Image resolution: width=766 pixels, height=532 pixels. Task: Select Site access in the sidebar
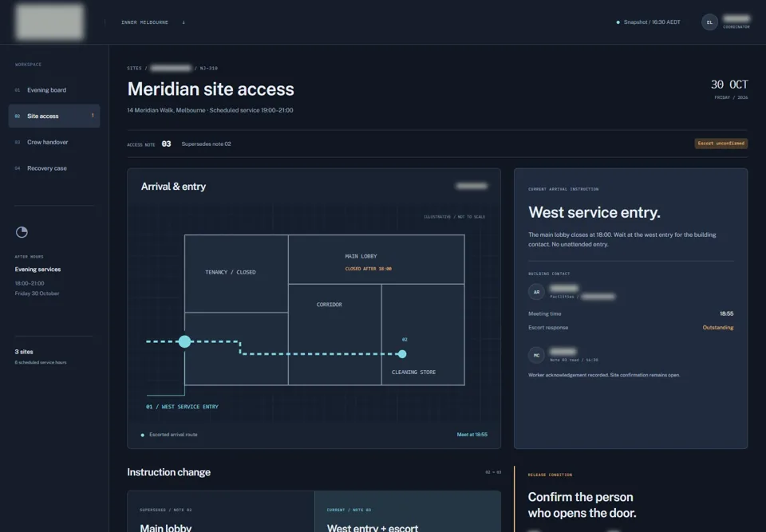[53, 116]
